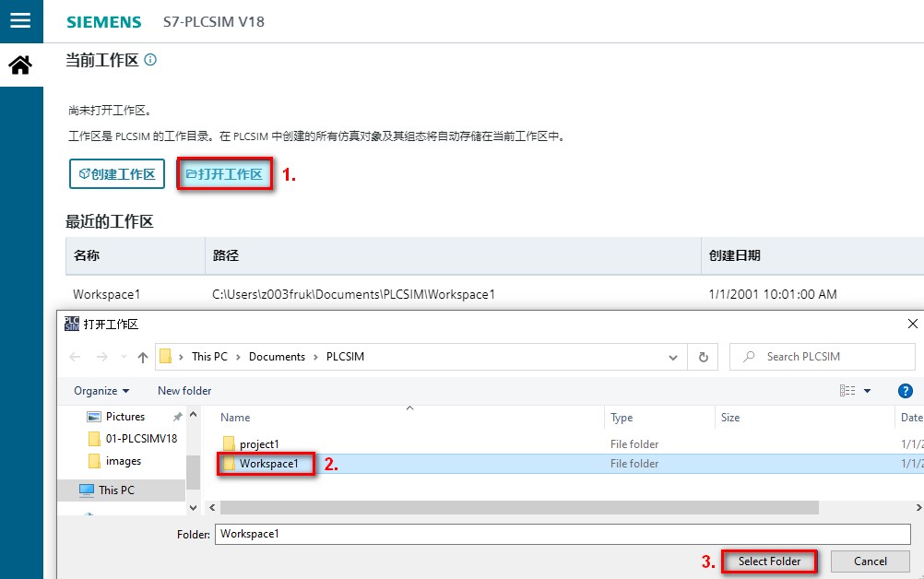The image size is (924, 579).
Task: Open Workspace1 in recent workspaces table
Action: [x=107, y=294]
